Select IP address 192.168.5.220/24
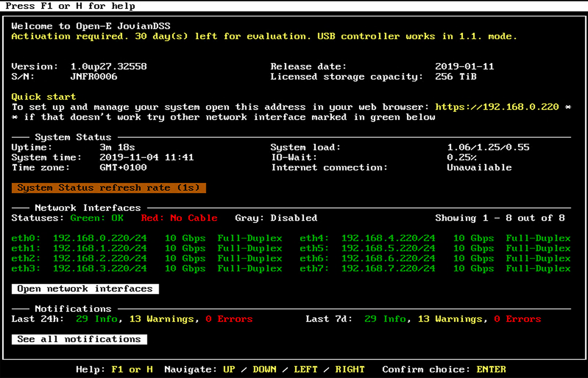Viewport: 588px width, 378px height. point(388,248)
